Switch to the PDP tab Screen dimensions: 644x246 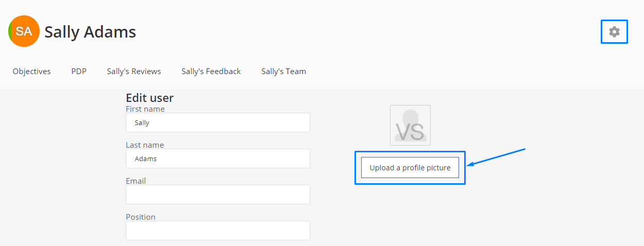(79, 72)
